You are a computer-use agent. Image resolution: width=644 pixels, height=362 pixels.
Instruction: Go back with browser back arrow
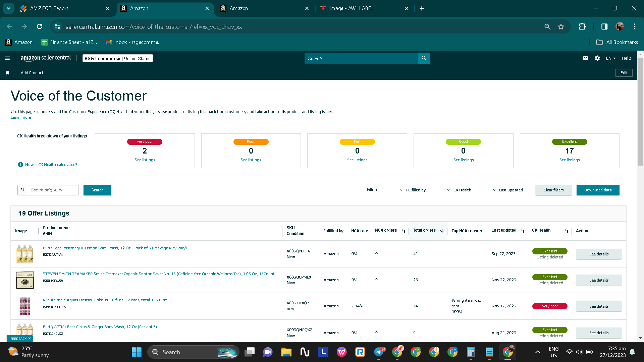coord(9,26)
